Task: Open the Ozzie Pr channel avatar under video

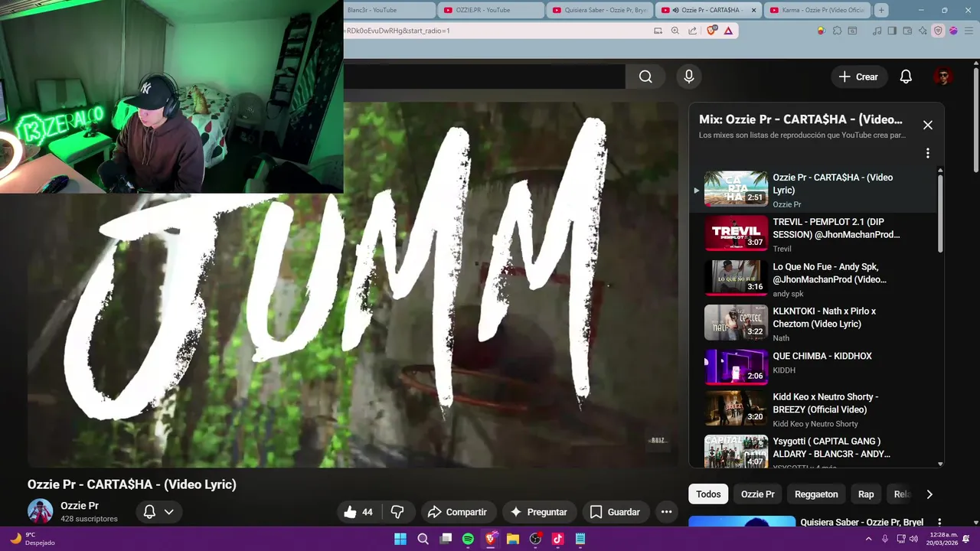Action: [x=40, y=511]
